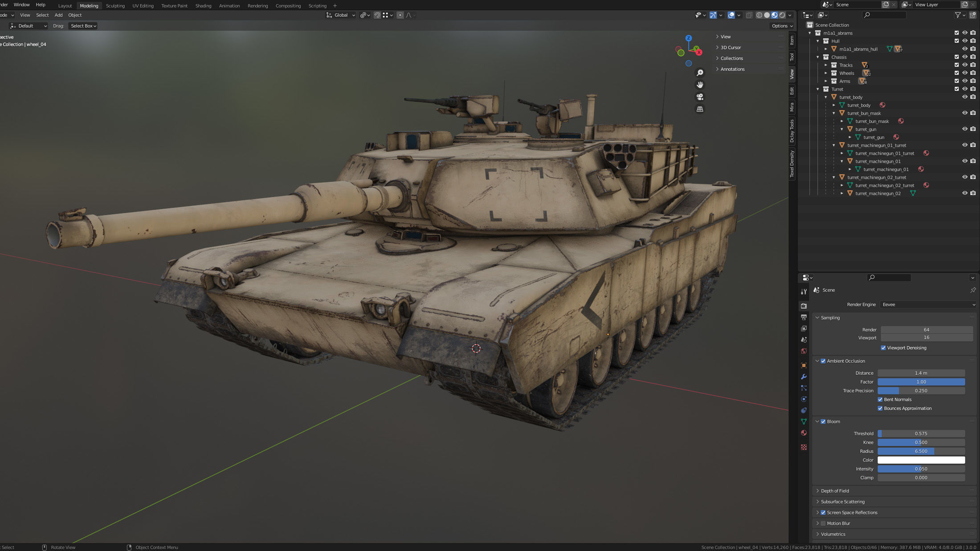Open the View Layer properties icon
The height and width of the screenshot is (551, 980).
(x=804, y=328)
